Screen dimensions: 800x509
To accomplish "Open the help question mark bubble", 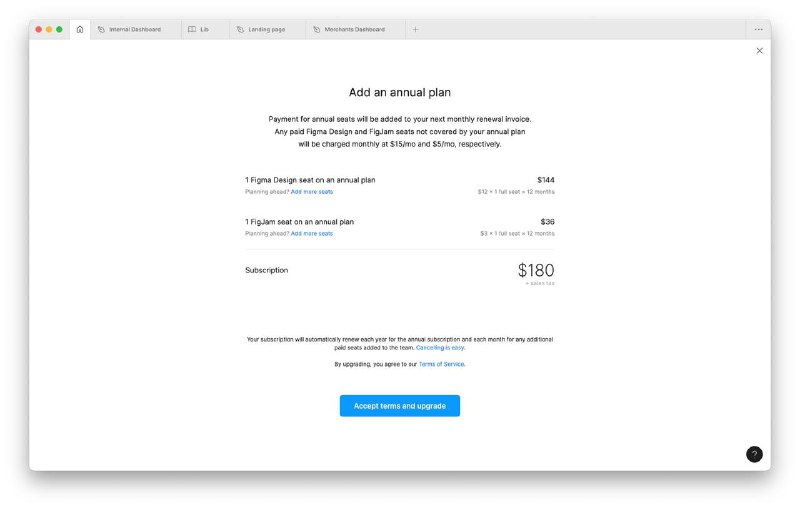I will pyautogui.click(x=754, y=454).
